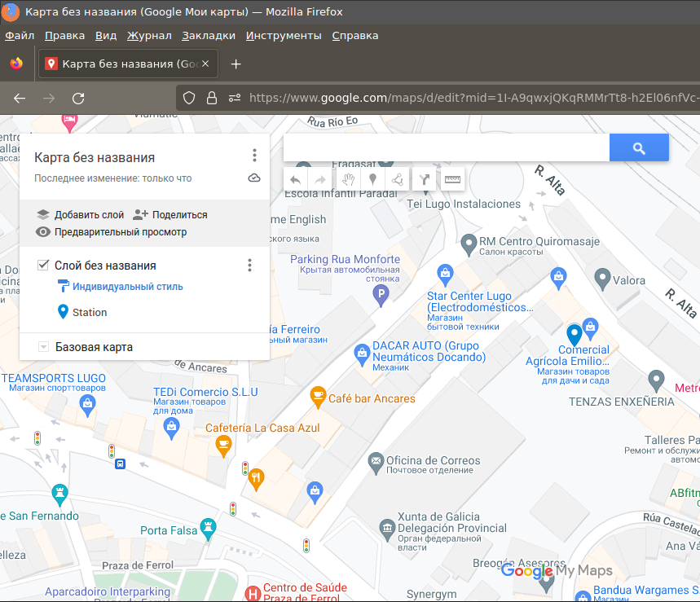Screen dimensions: 700x602
Task: Close the Карта без названия browser tab
Action: click(205, 64)
